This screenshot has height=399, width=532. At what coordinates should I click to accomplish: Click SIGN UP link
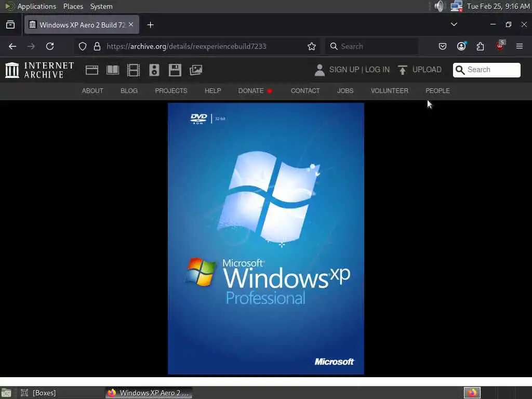pos(344,70)
